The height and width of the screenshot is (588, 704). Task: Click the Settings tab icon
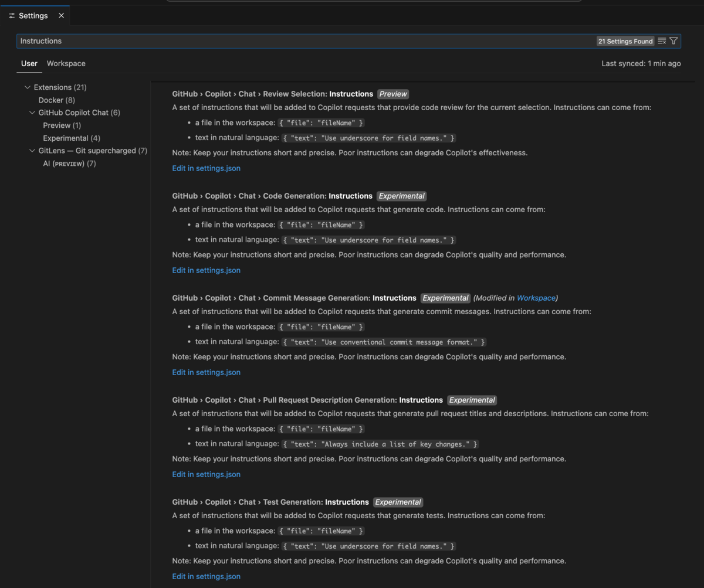point(12,16)
